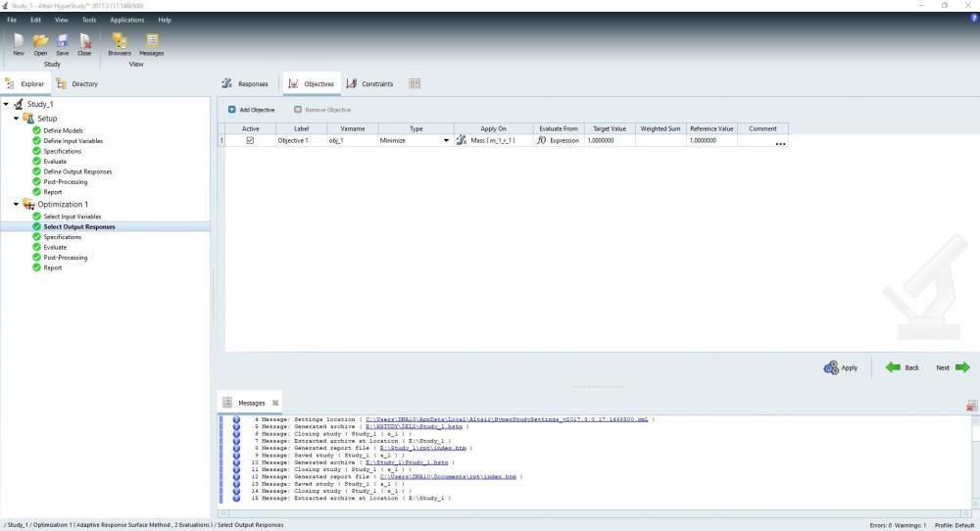The width and height of the screenshot is (980, 531).
Task: Open the Documents rpt index.htm link
Action: click(448, 477)
